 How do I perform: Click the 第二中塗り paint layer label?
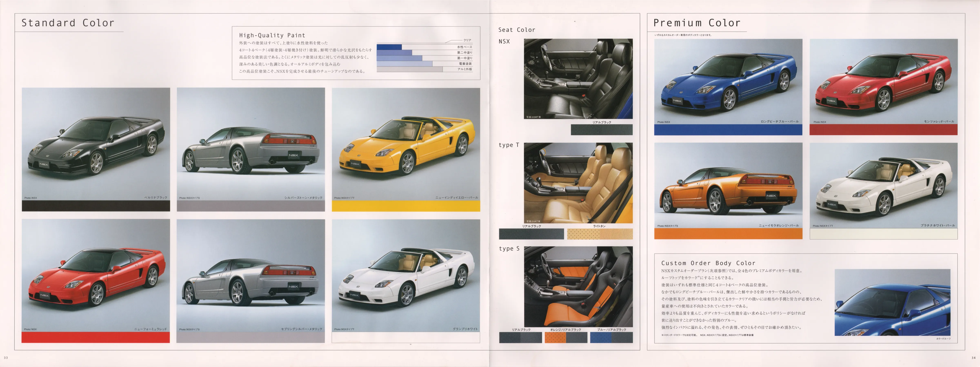[464, 52]
